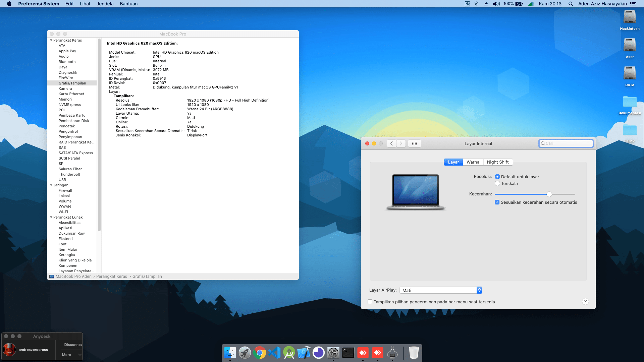Go forward in Layar Internal window
The image size is (644, 362).
401,143
